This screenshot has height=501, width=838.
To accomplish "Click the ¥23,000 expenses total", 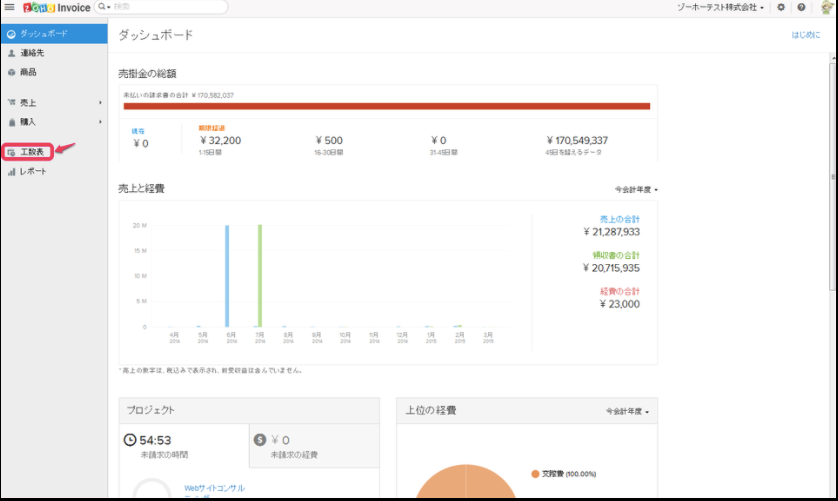I will (619, 304).
